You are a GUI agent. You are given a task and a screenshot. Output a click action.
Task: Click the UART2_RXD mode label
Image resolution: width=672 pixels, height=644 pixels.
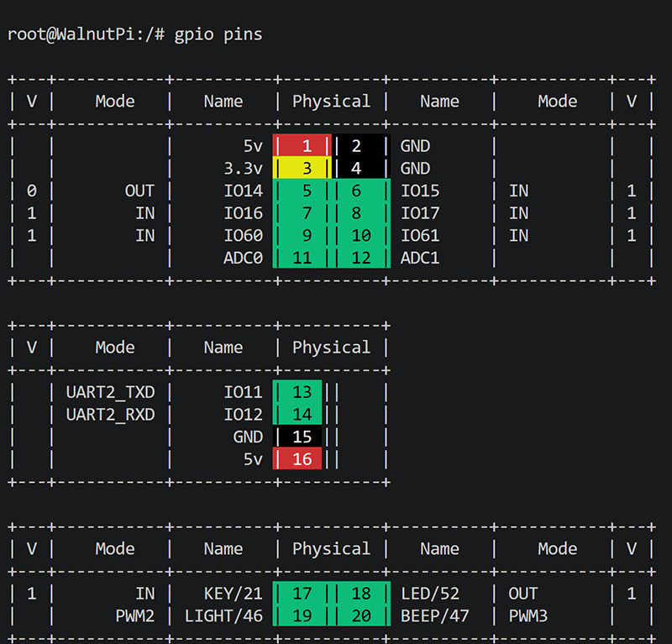point(110,414)
